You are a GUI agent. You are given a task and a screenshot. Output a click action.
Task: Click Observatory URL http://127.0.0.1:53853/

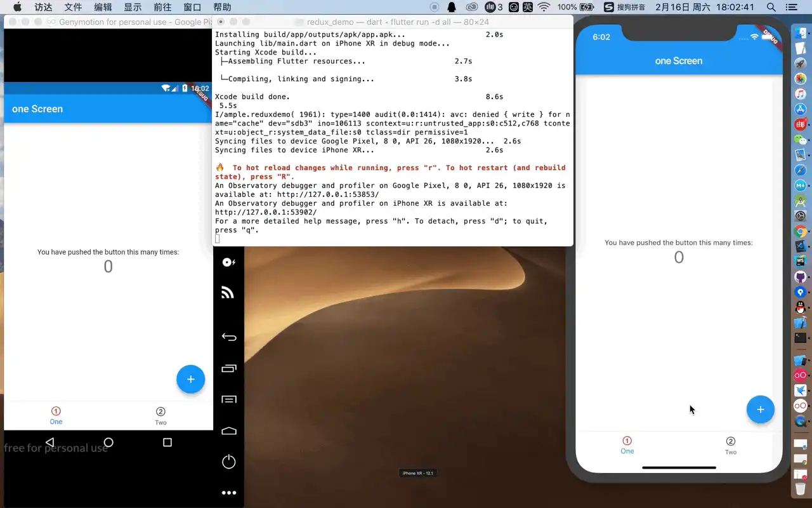(328, 194)
